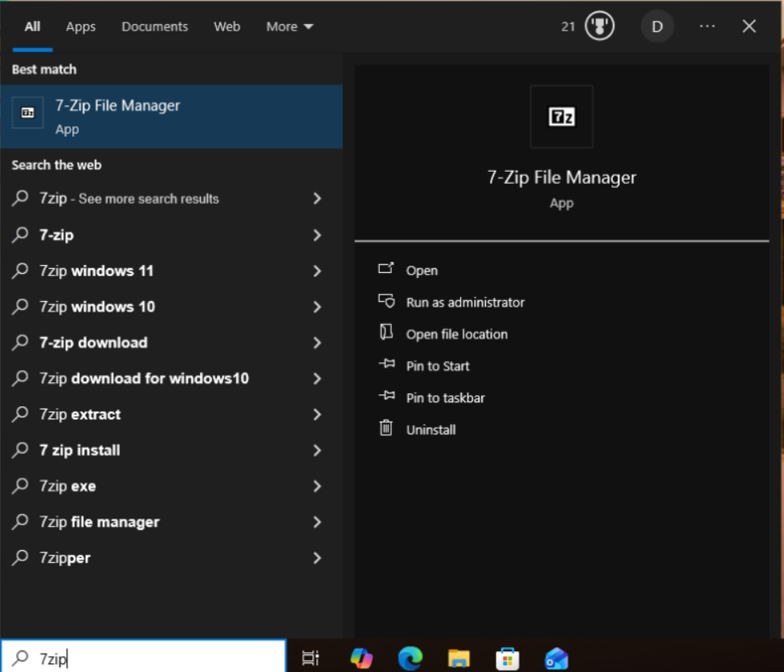Screen dimensions: 784x672
Task: Select '7zip windows 10' suggestion
Action: coord(171,307)
